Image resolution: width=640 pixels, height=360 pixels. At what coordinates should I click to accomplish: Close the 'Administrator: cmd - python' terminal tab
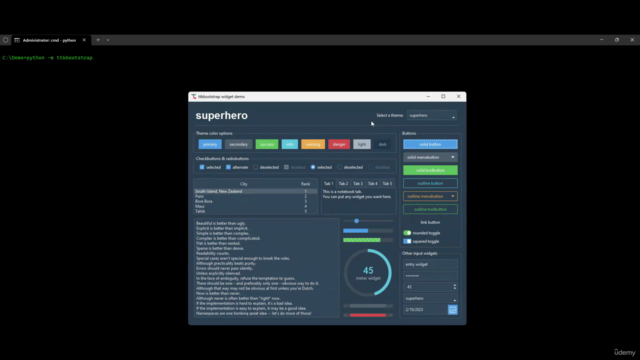84,40
